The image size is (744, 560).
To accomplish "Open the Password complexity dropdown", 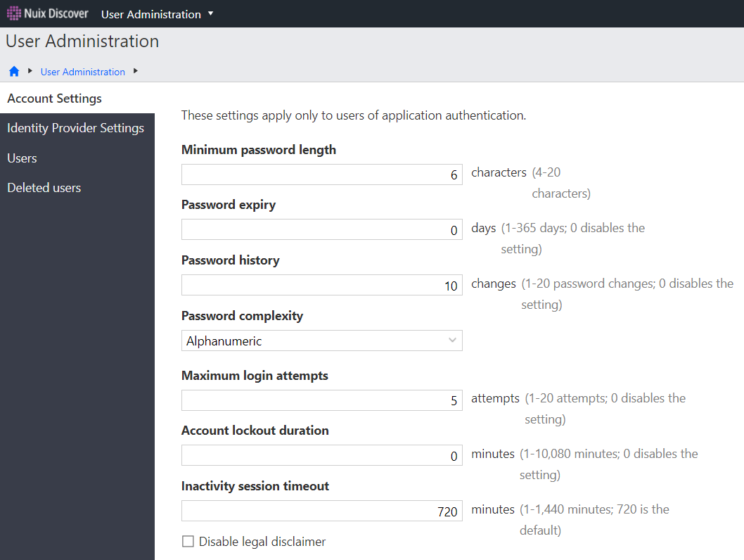I will [x=321, y=341].
